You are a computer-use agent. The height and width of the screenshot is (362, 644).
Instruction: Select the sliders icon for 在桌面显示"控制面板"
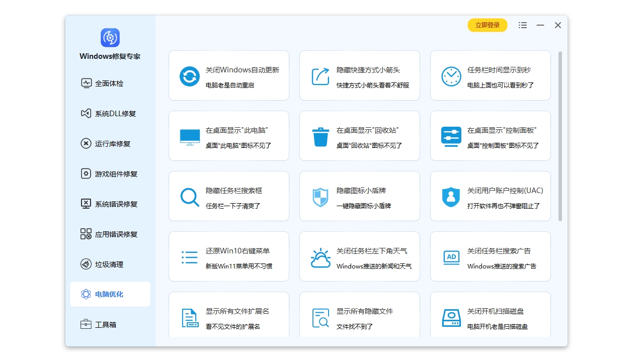(x=451, y=136)
